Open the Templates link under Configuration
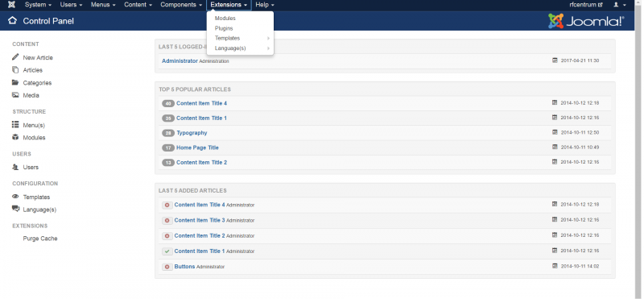Image resolution: width=644 pixels, height=299 pixels. tap(36, 197)
